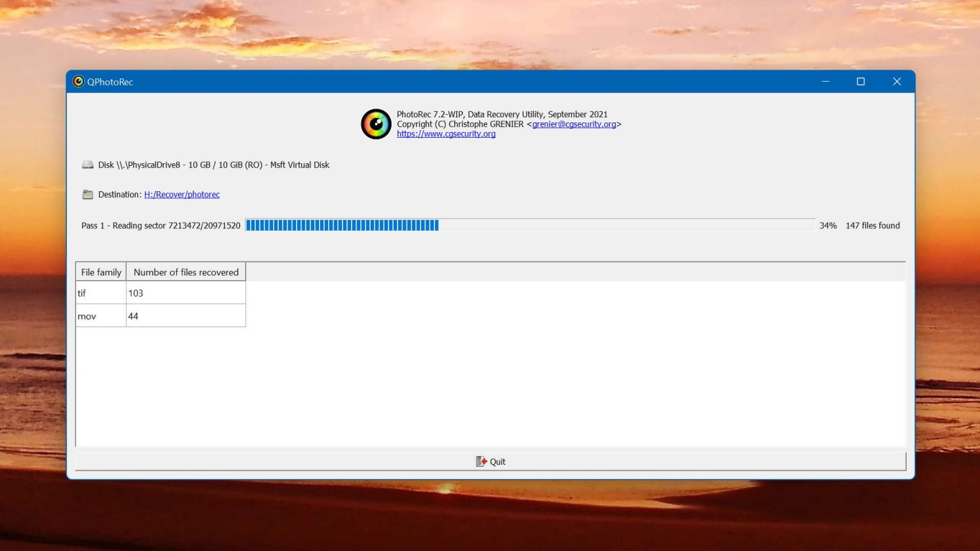Click the recovery progress bar
The width and height of the screenshot is (980, 551).
pos(530,225)
